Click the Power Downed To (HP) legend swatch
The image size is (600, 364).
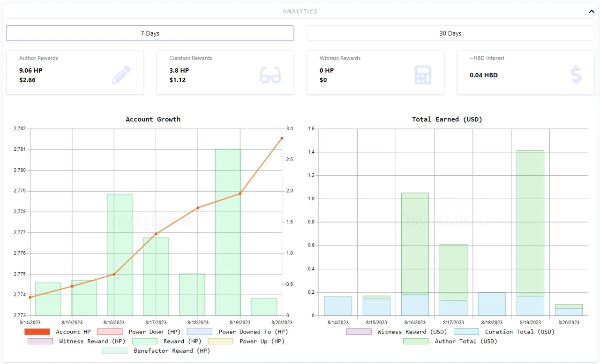tap(200, 332)
